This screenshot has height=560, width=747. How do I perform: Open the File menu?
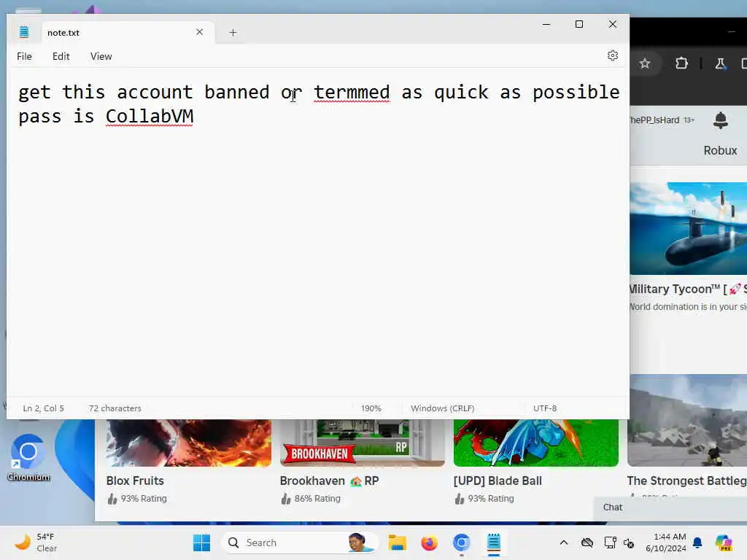[24, 56]
